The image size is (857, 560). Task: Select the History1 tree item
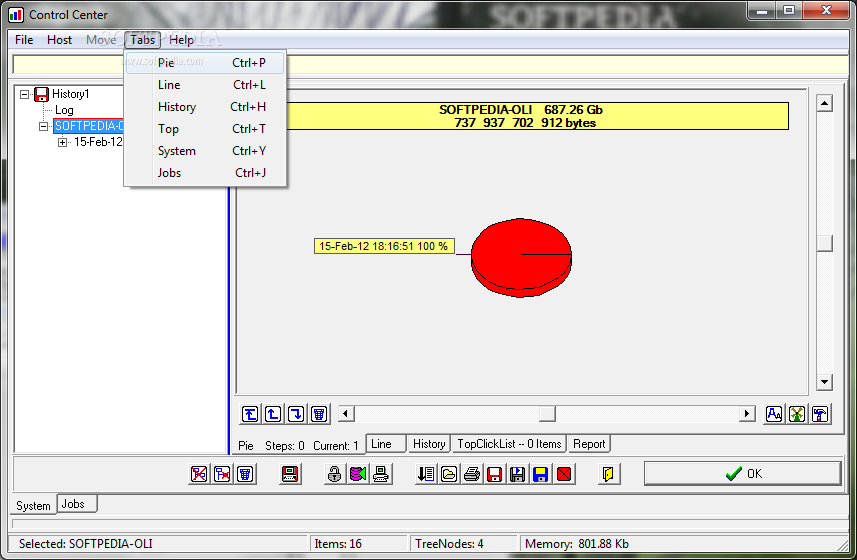(71, 94)
